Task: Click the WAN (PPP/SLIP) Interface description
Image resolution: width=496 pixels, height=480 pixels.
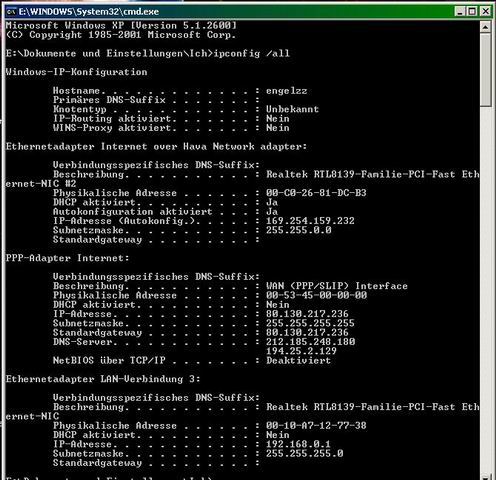Action: (337, 286)
